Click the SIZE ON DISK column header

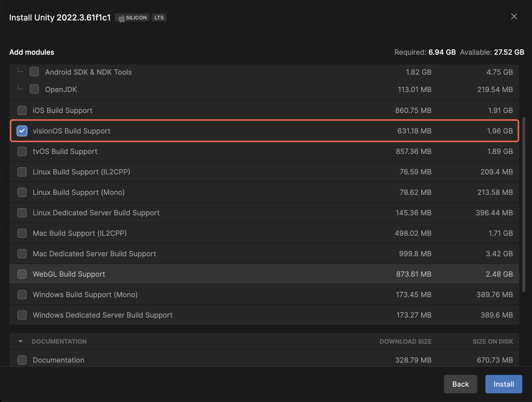point(493,341)
